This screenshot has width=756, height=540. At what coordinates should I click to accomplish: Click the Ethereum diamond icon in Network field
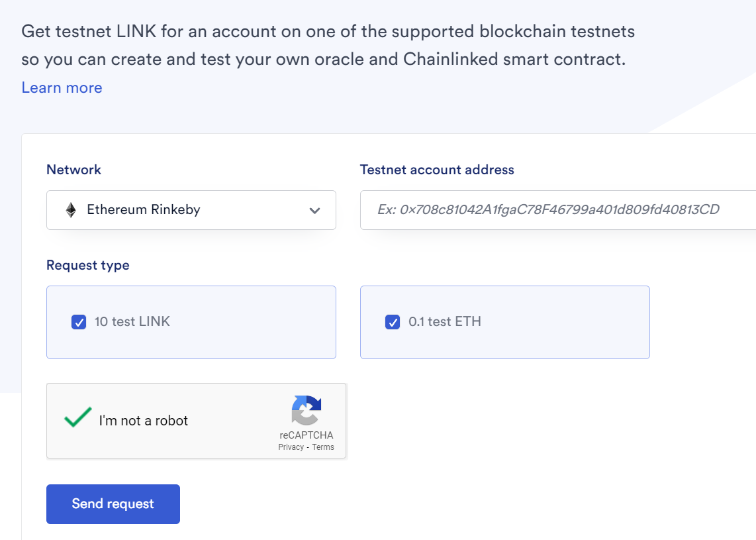click(71, 210)
